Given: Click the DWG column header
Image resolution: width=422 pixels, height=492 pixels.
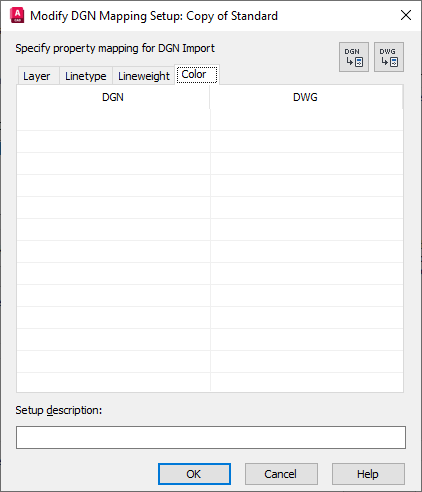Looking at the screenshot, I should click(305, 97).
